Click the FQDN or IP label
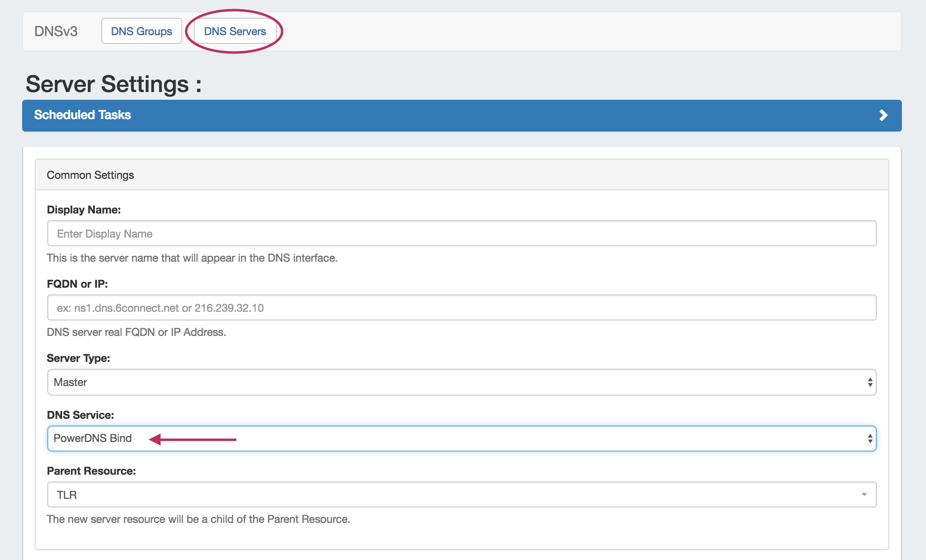Viewport: 926px width, 560px height. click(x=77, y=284)
